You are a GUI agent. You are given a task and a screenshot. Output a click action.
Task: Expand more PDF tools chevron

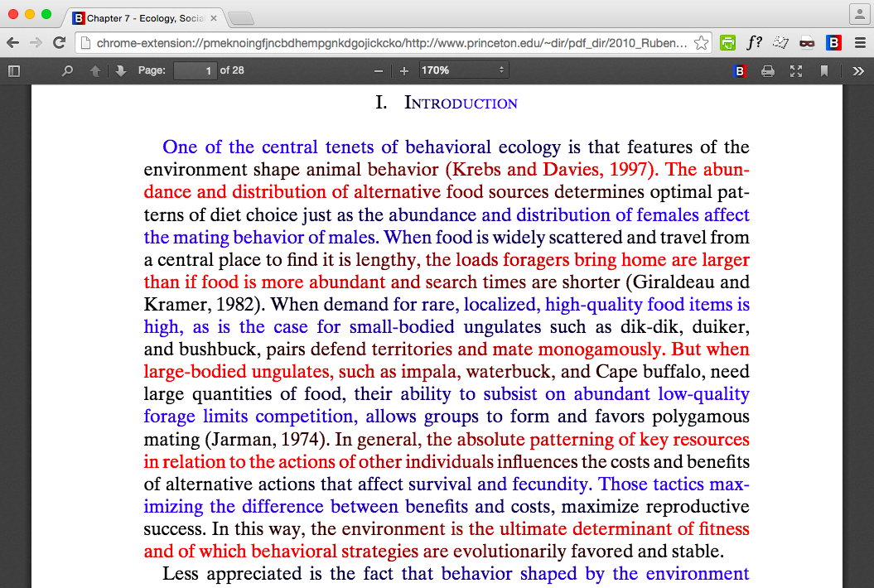tap(858, 70)
